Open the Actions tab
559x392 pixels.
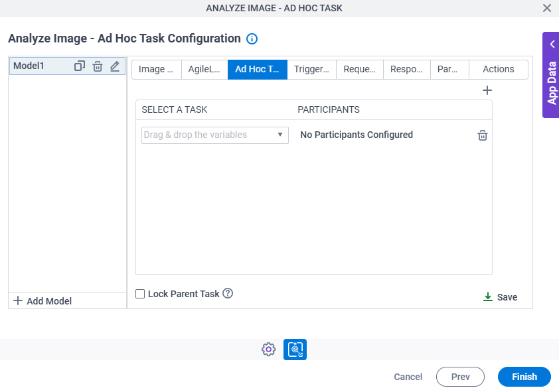(499, 70)
